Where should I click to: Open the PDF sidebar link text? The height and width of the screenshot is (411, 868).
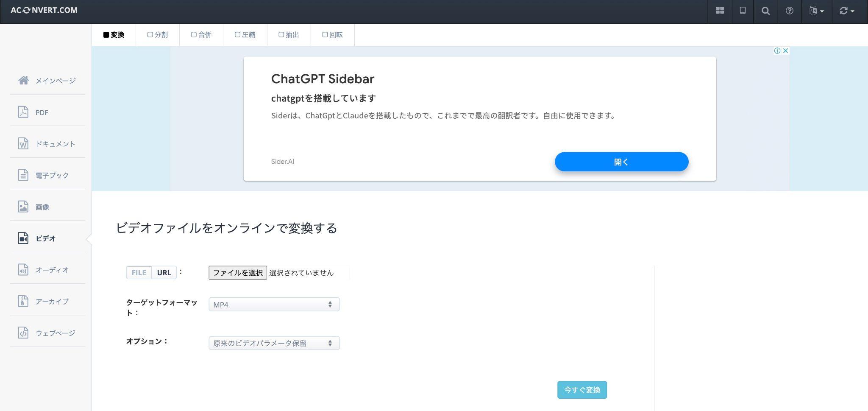pyautogui.click(x=42, y=112)
